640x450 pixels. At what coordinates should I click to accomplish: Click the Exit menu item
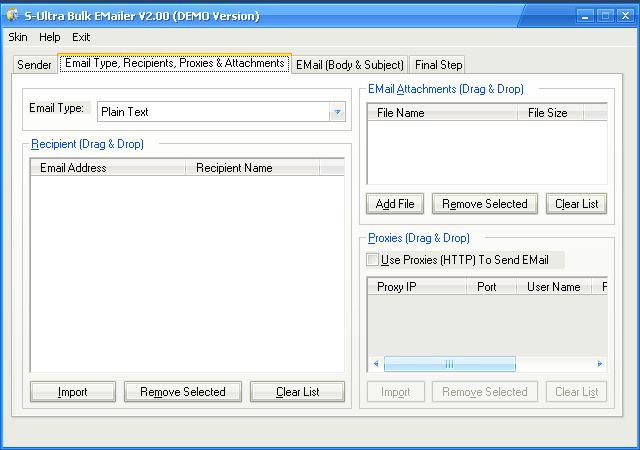click(x=81, y=37)
